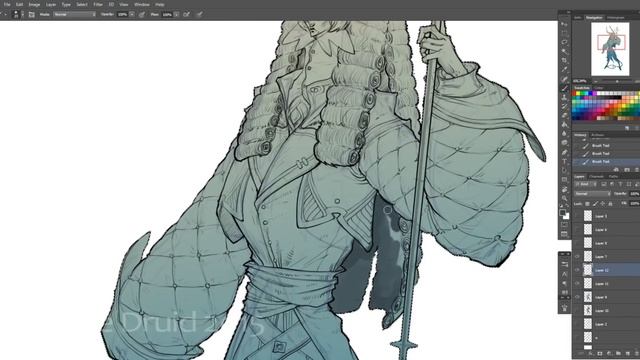The image size is (640, 360).
Task: Select the Clone Stamp tool
Action: click(x=564, y=97)
